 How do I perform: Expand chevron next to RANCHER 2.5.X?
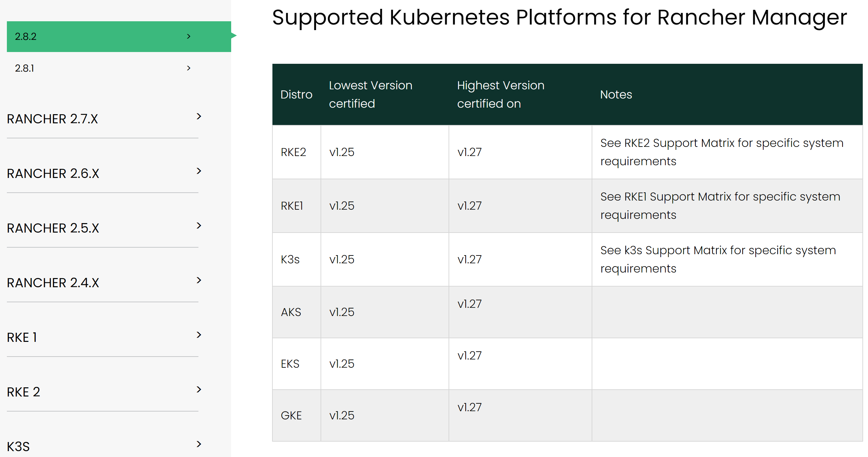pos(199,226)
